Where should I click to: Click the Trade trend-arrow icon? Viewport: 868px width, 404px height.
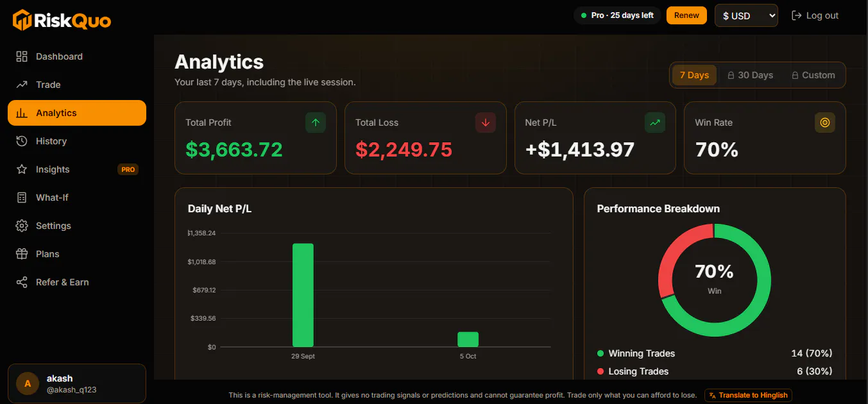click(x=22, y=85)
